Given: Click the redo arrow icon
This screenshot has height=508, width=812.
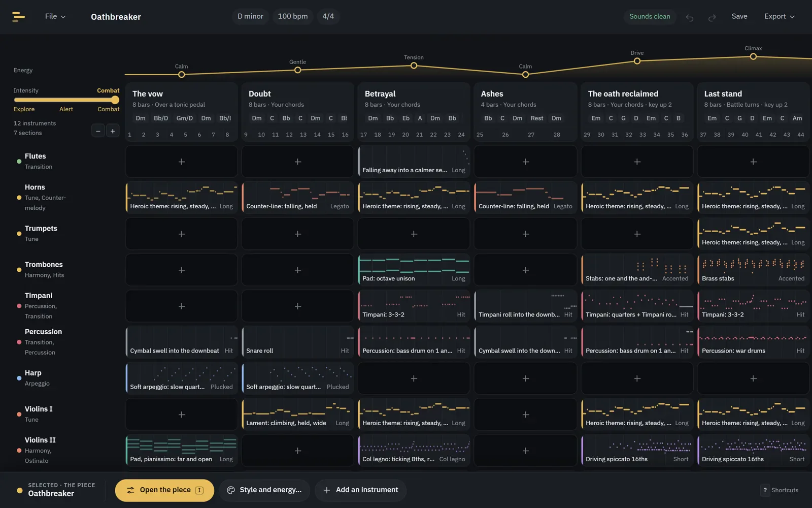Looking at the screenshot, I should [x=712, y=18].
